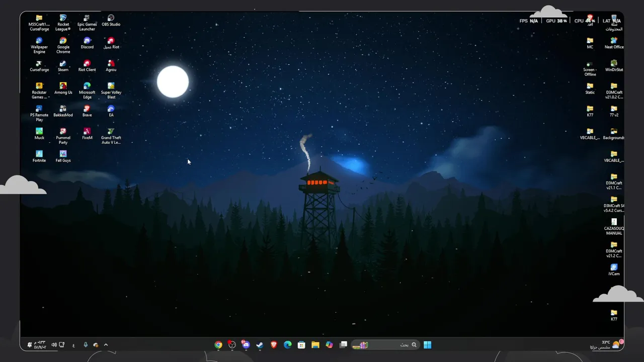Open Microsoft Store from the taskbar
The image size is (644, 362).
point(301,345)
